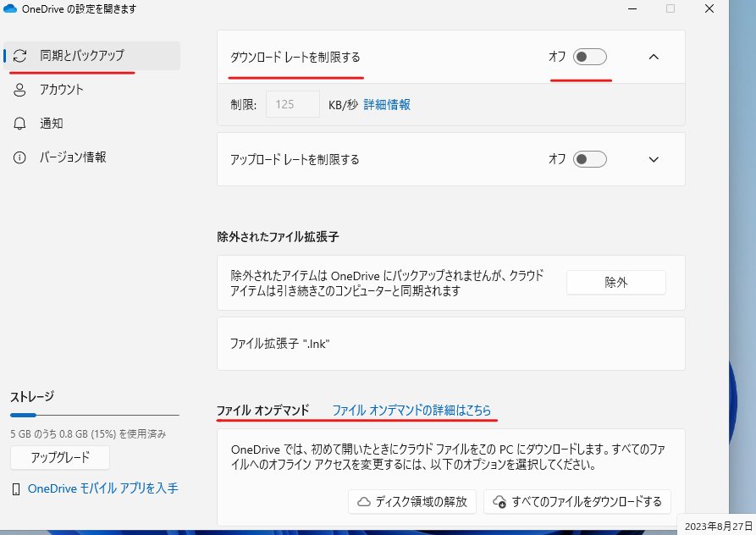Expand the アップロード レート section chevron

click(x=654, y=159)
